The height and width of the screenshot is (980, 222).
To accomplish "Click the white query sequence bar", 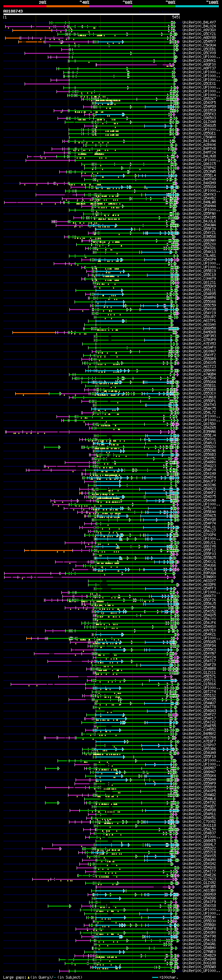I will point(92,15).
